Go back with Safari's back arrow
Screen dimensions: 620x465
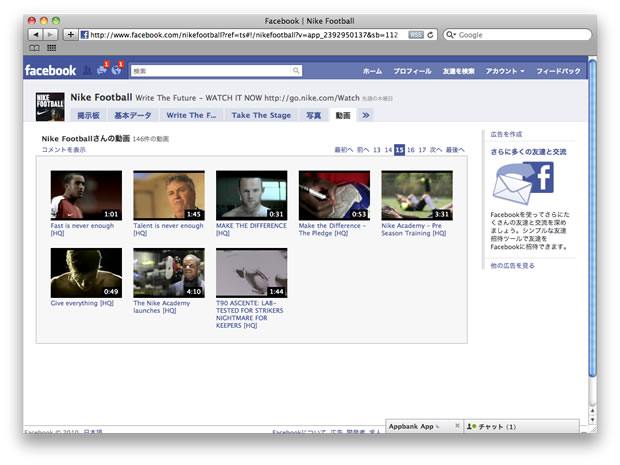tap(36, 35)
